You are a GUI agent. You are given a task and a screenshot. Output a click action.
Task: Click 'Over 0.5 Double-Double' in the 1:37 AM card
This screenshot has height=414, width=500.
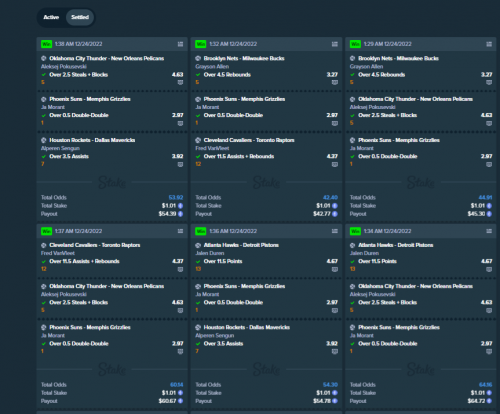click(79, 344)
